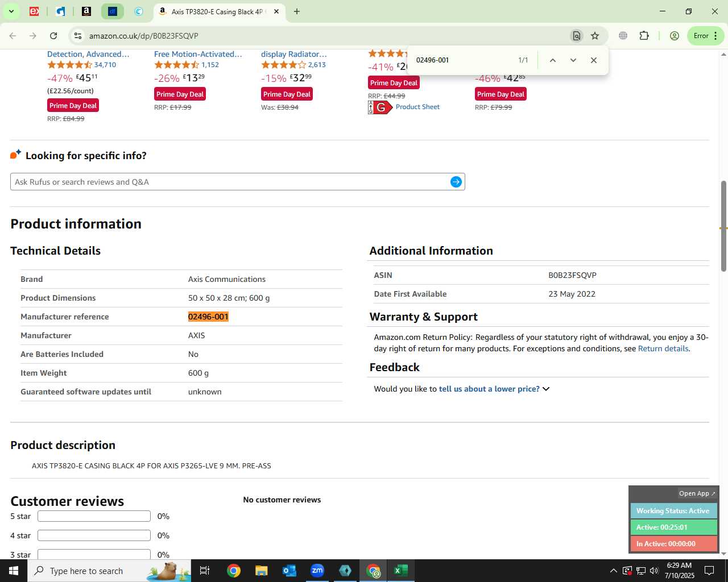View site information icon in address bar
Image resolution: width=728 pixels, height=582 pixels.
coord(78,36)
